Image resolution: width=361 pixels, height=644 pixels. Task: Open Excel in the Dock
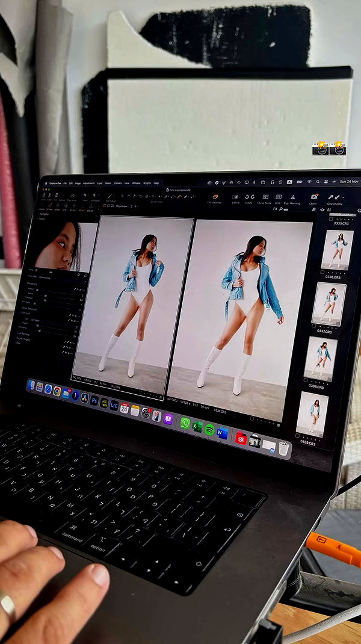coord(197,426)
